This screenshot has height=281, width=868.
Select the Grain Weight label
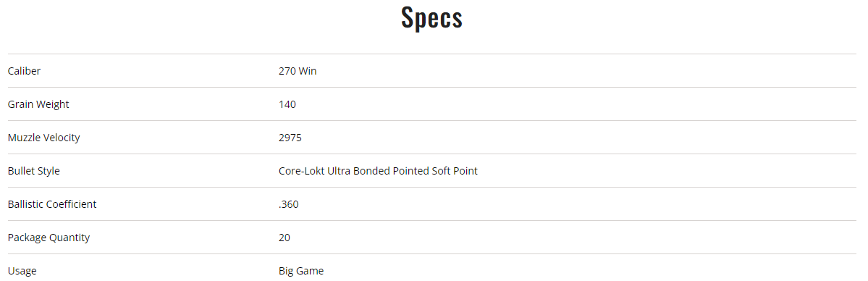[38, 104]
